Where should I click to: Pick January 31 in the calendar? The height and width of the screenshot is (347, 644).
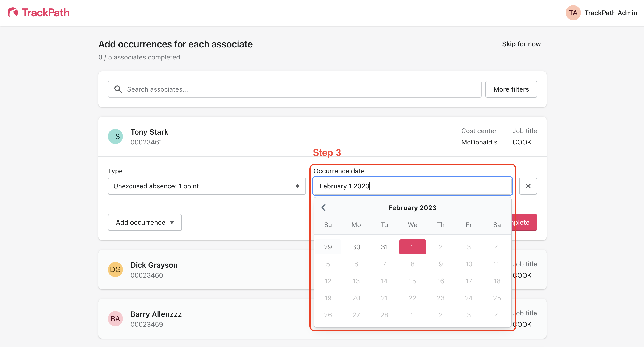tap(384, 247)
